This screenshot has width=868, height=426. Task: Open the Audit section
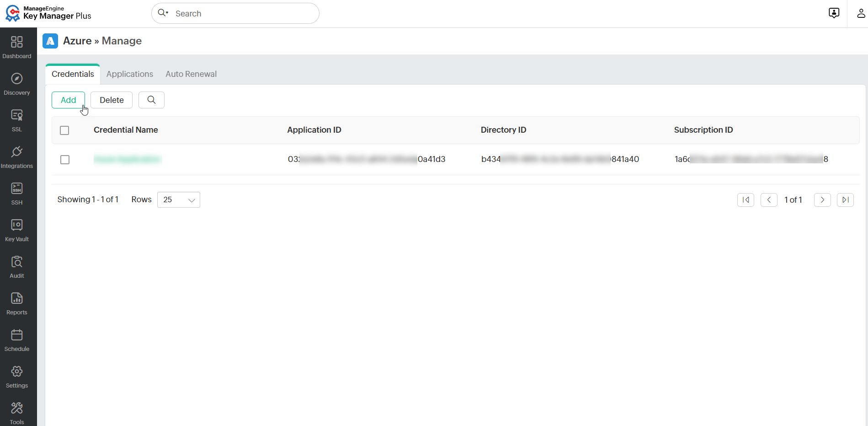pos(17,267)
